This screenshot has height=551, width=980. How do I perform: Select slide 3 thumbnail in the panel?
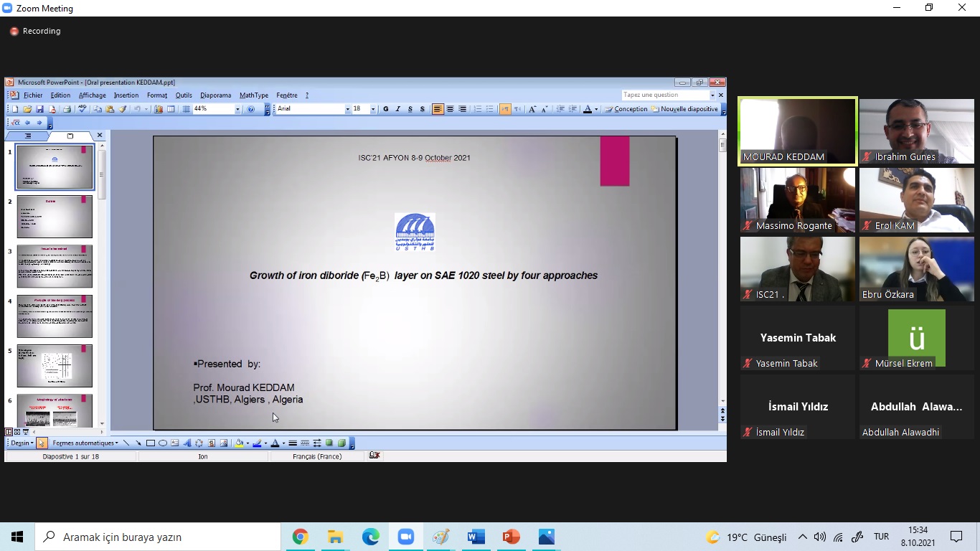click(x=55, y=266)
